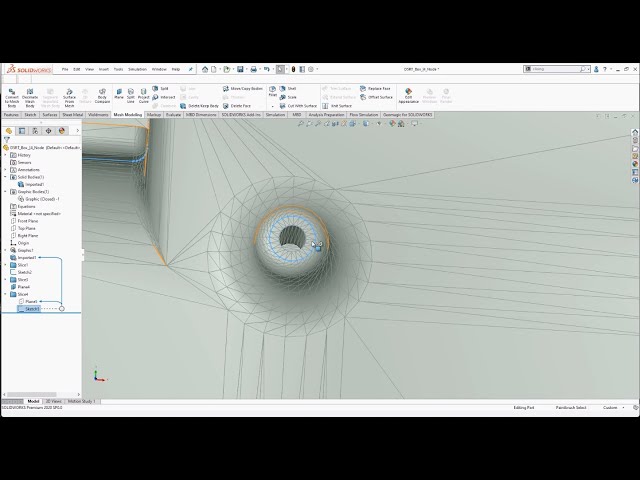Collapse the Graphic Bodies(1) node
The height and width of the screenshot is (480, 640).
[x=5, y=192]
